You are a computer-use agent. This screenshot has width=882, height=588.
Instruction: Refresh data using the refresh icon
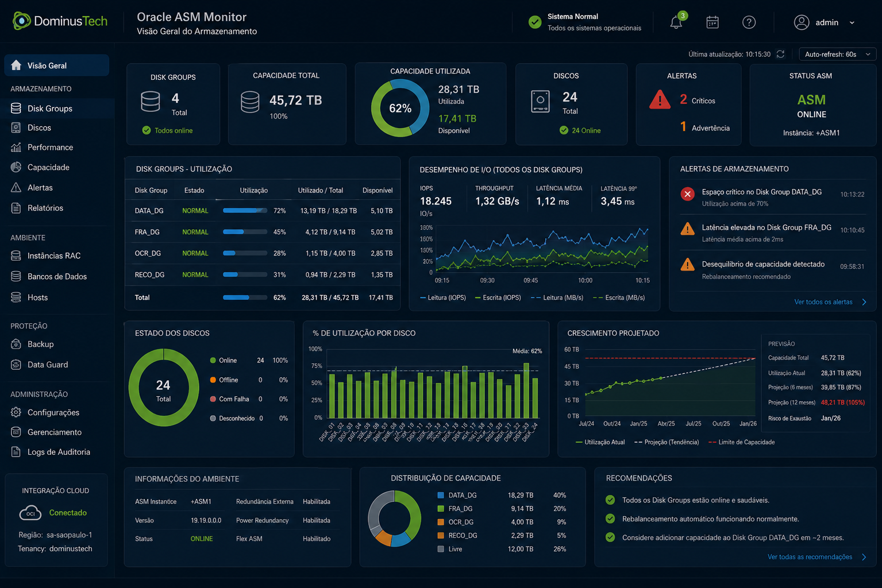(780, 54)
